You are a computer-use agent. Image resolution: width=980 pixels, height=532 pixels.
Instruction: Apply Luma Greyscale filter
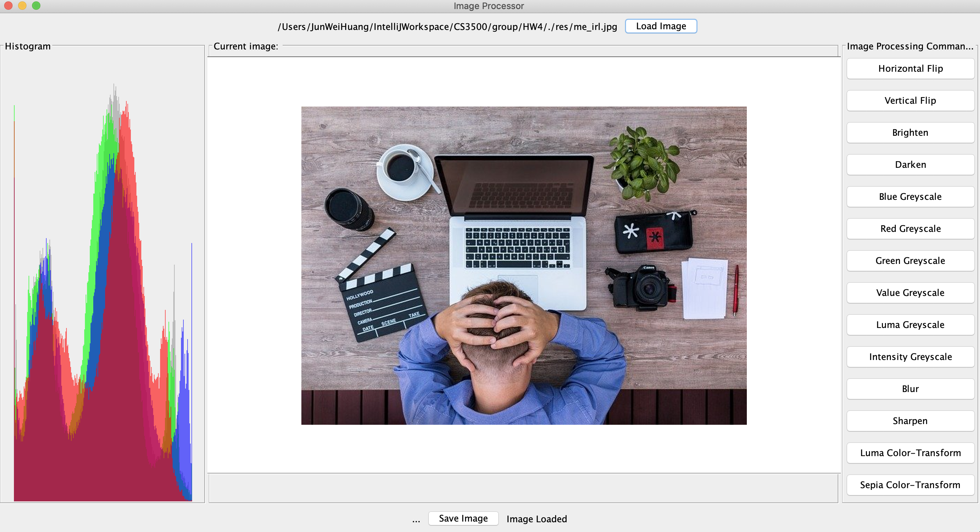910,324
